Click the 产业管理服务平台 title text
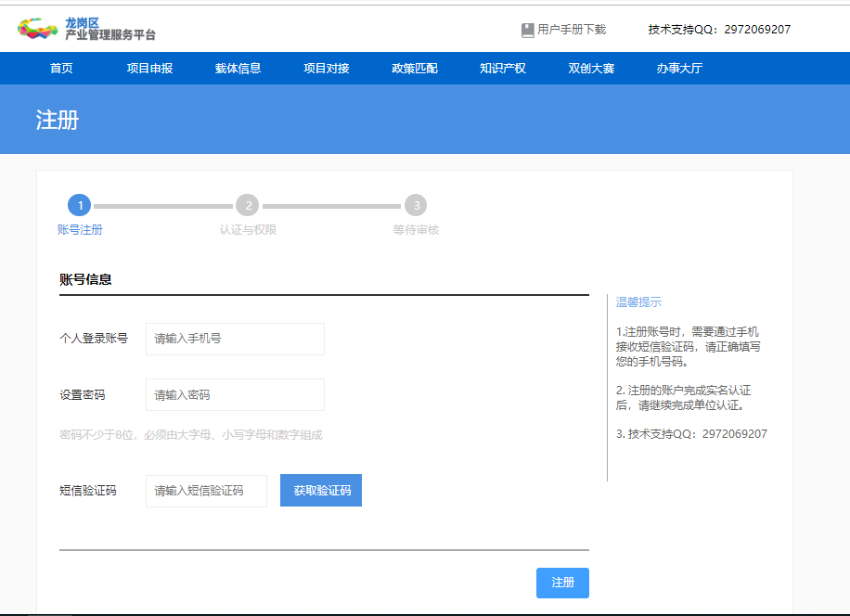 click(x=110, y=35)
